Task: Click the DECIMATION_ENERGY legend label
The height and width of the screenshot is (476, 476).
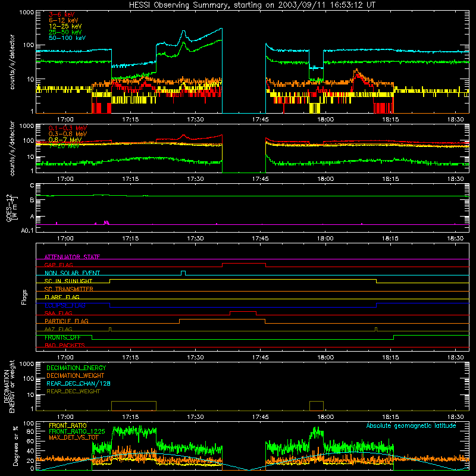Action: click(x=76, y=368)
